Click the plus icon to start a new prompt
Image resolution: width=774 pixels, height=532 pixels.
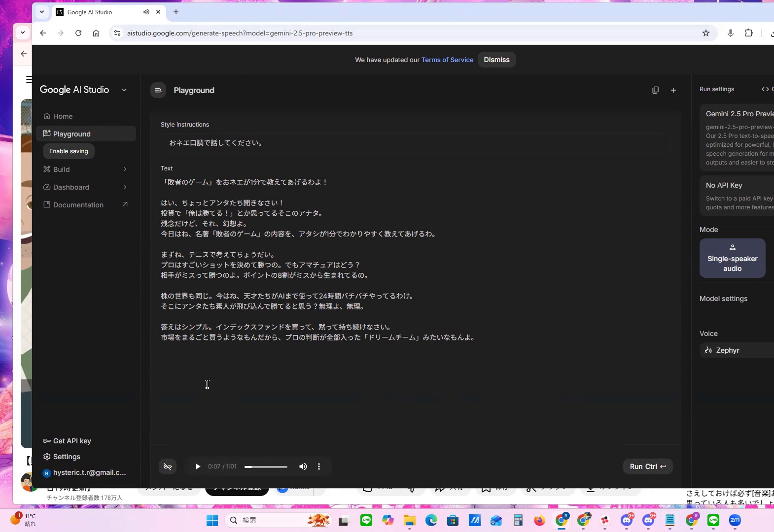(673, 90)
